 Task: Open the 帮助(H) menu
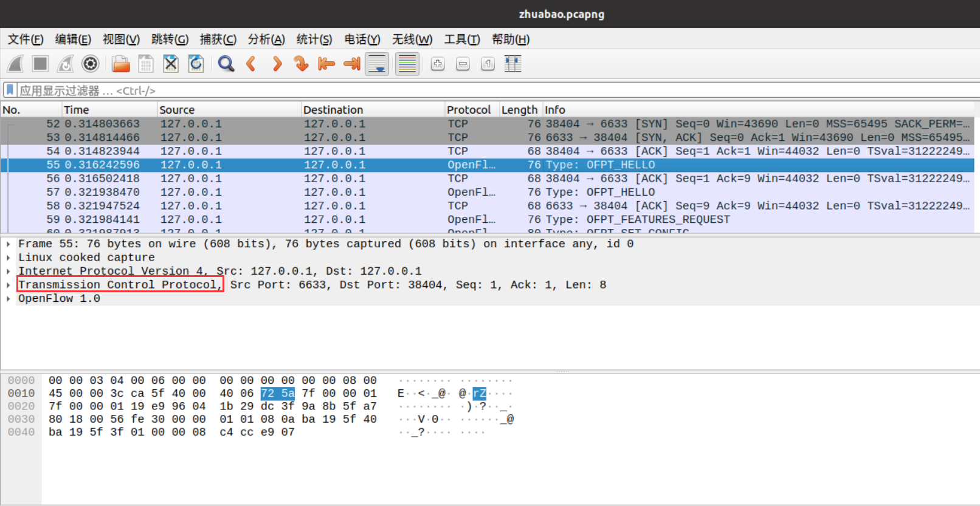pyautogui.click(x=511, y=39)
